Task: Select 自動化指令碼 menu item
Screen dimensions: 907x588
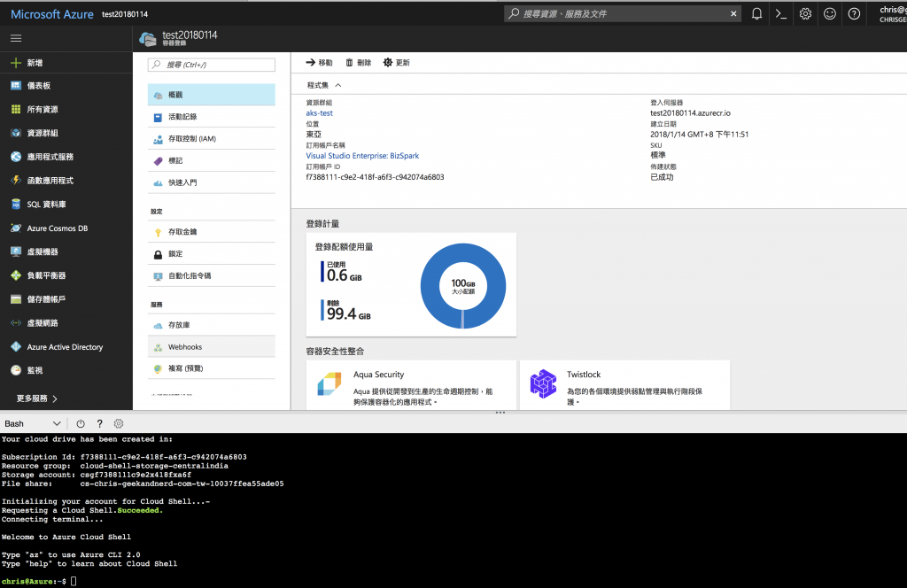Action: 211,275
